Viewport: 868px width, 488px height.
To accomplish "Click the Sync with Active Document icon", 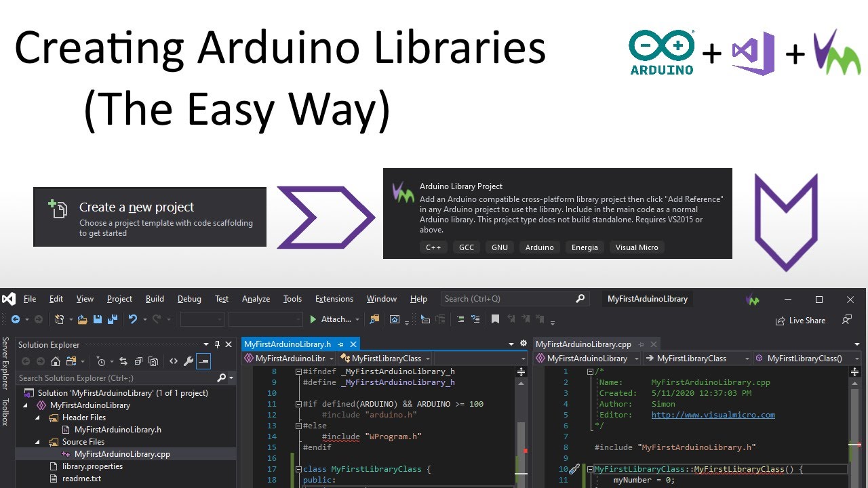I will pyautogui.click(x=124, y=361).
